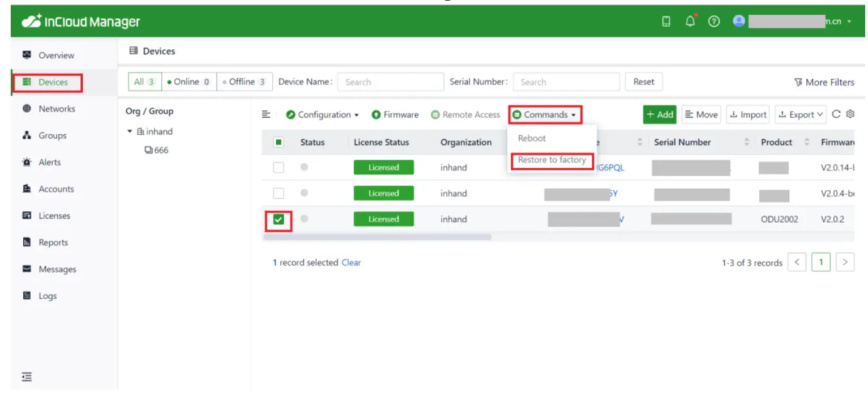Filter by Offline devices
868x397 pixels.
click(245, 82)
